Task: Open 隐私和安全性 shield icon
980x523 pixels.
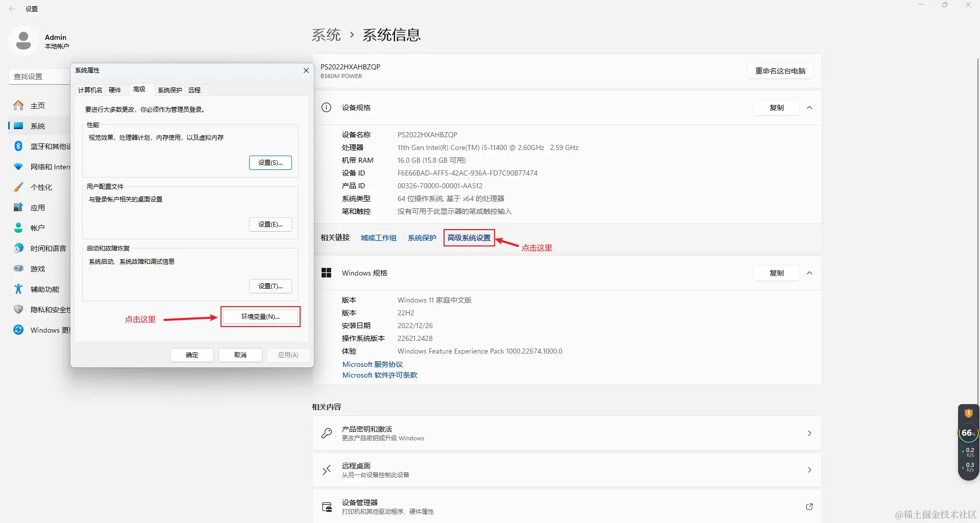Action: tap(18, 310)
